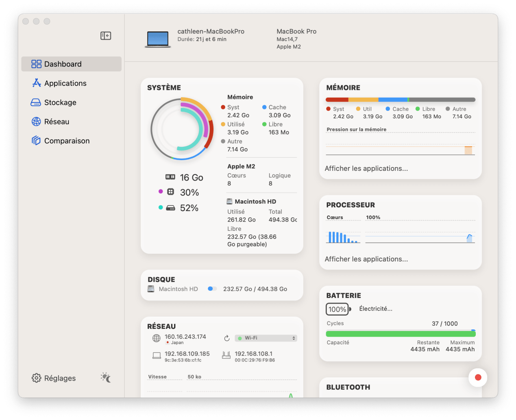
Task: Click the MacBook laptop icon in header
Action: (x=158, y=39)
